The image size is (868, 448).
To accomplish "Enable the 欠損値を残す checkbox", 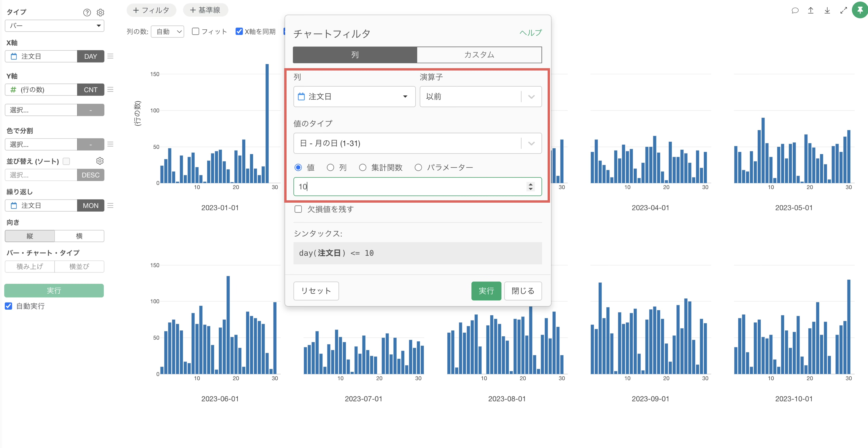I will tap(298, 209).
